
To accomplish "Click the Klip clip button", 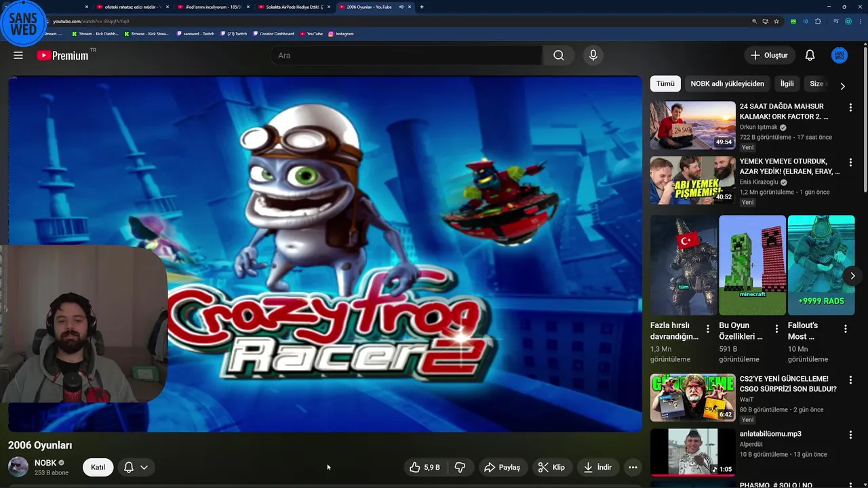I will coord(551,468).
